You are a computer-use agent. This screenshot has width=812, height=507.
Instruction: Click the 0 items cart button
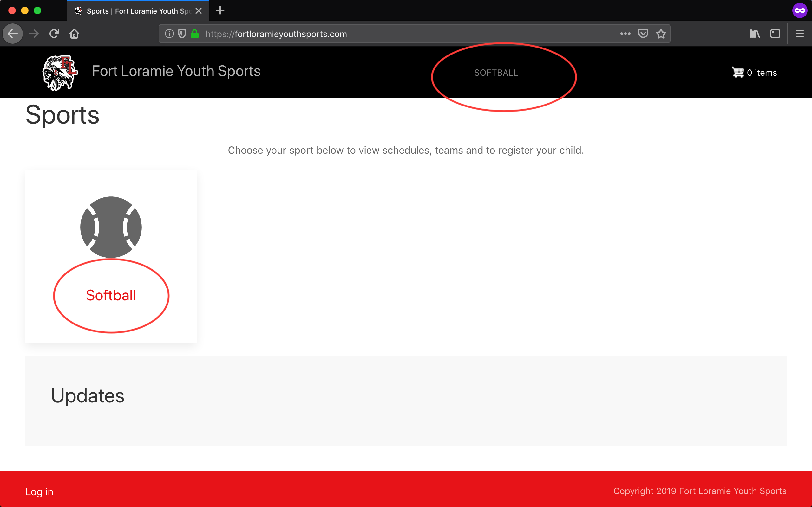tap(754, 73)
